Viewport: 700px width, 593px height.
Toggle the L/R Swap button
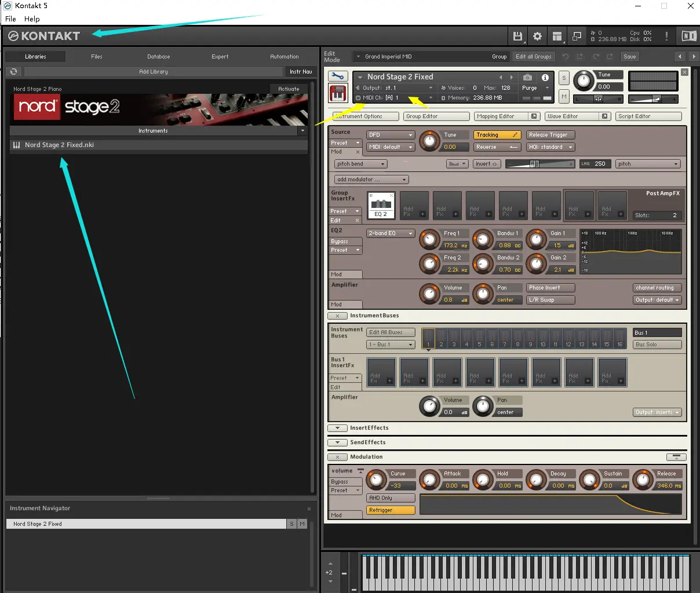point(550,300)
